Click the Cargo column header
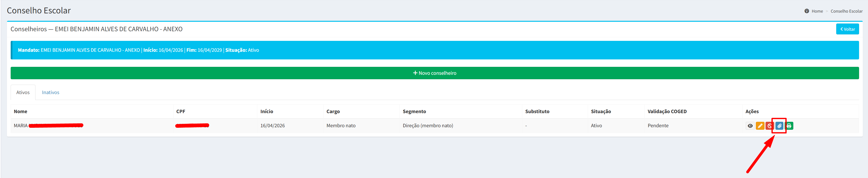868x178 pixels. pyautogui.click(x=333, y=111)
